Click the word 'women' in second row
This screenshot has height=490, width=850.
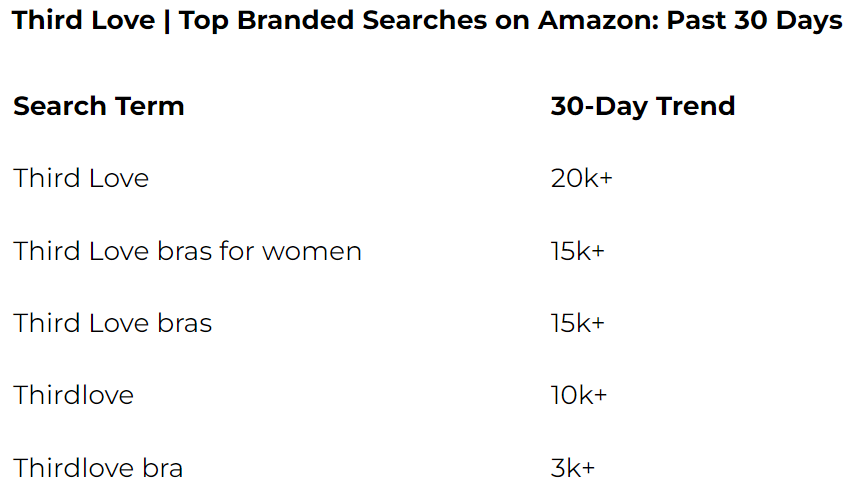[x=311, y=251]
